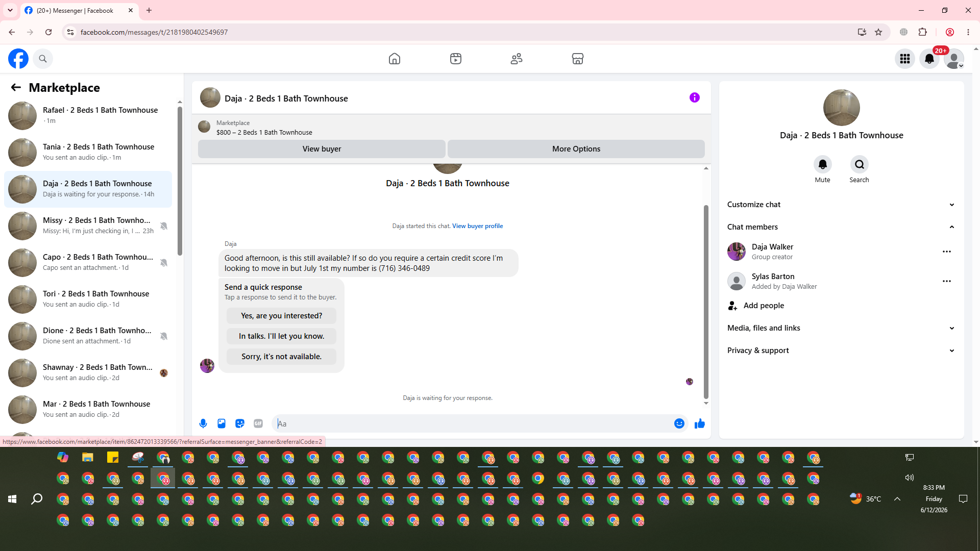Reload the Messenger page
The image size is (980, 551).
coord(48,32)
